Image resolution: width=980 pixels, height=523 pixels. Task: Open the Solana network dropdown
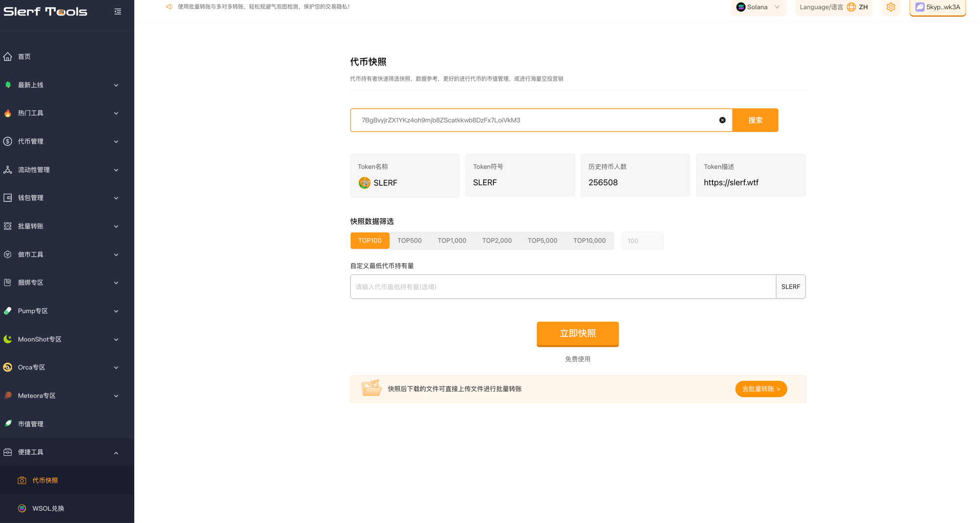tap(758, 7)
